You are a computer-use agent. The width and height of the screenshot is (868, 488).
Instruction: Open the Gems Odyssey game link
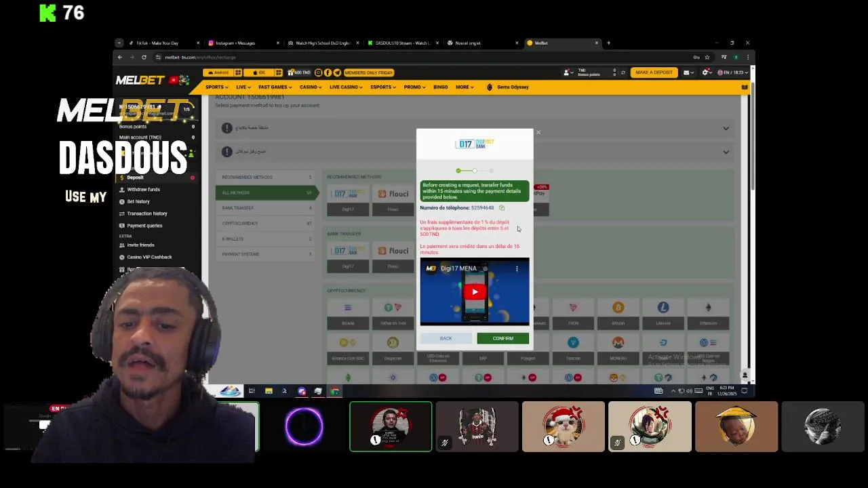point(508,87)
